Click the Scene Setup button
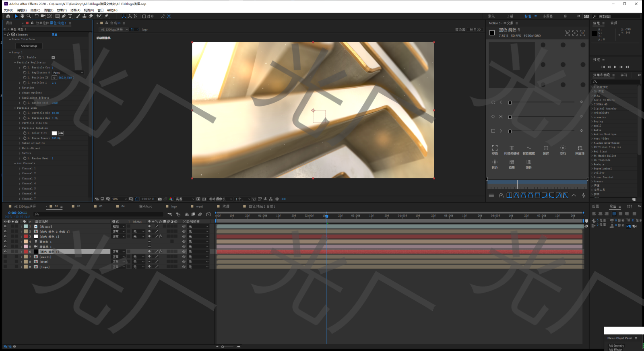This screenshot has height=351, width=644. pos(29,46)
